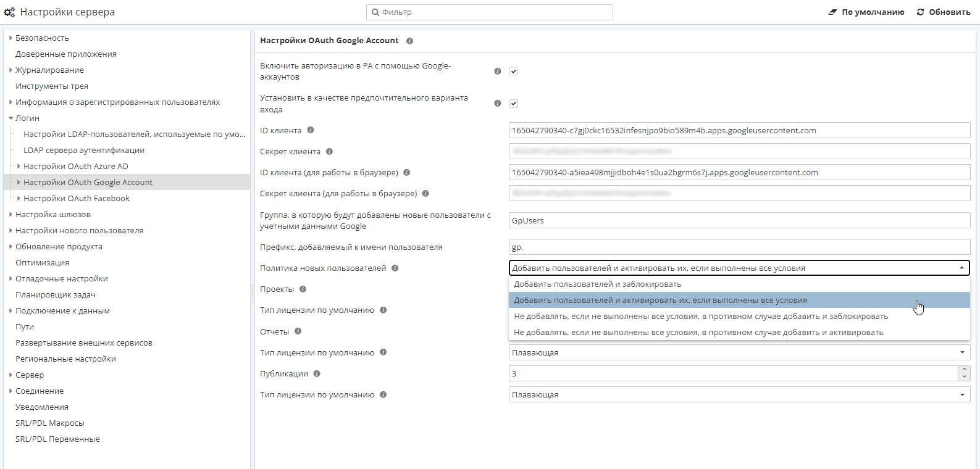Click the eraser icon beside По умолчанию
The image size is (980, 469).
832,12
